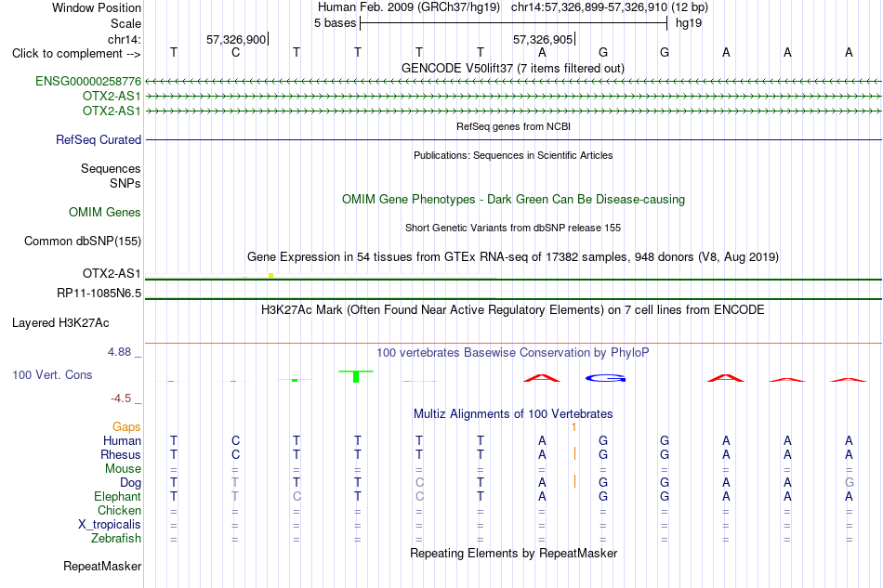
Task: Select the Elephant species row label
Action: (x=118, y=496)
